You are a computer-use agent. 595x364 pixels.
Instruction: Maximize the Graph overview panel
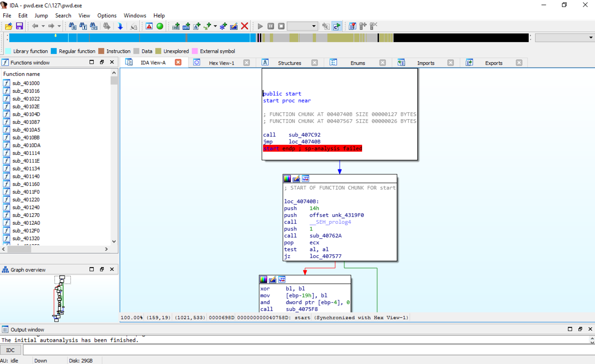(92, 269)
